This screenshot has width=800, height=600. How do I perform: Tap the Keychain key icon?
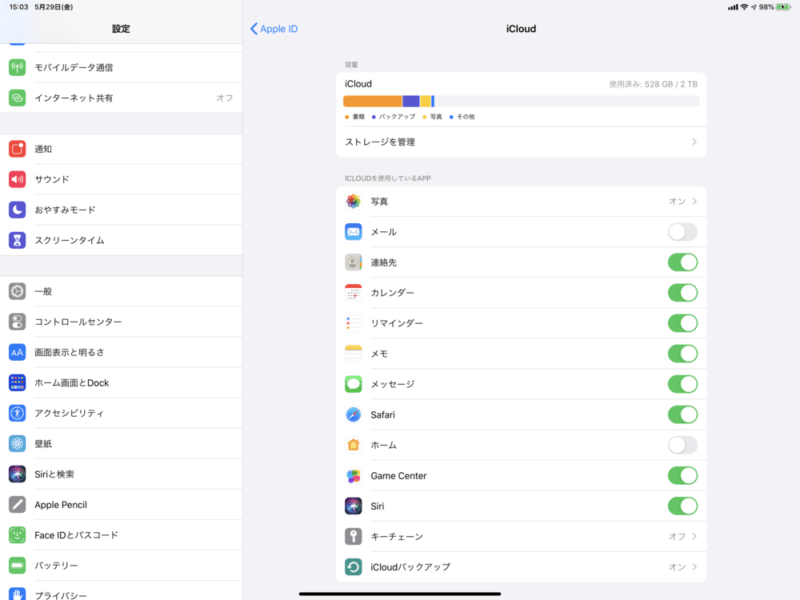point(354,537)
